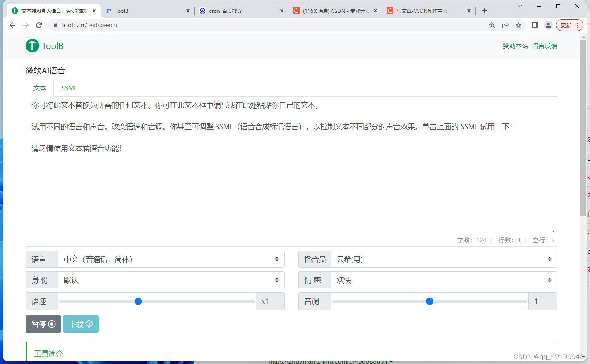Screen dimensions: 590x364
Task: Click the 下载 download button
Action: point(81,324)
